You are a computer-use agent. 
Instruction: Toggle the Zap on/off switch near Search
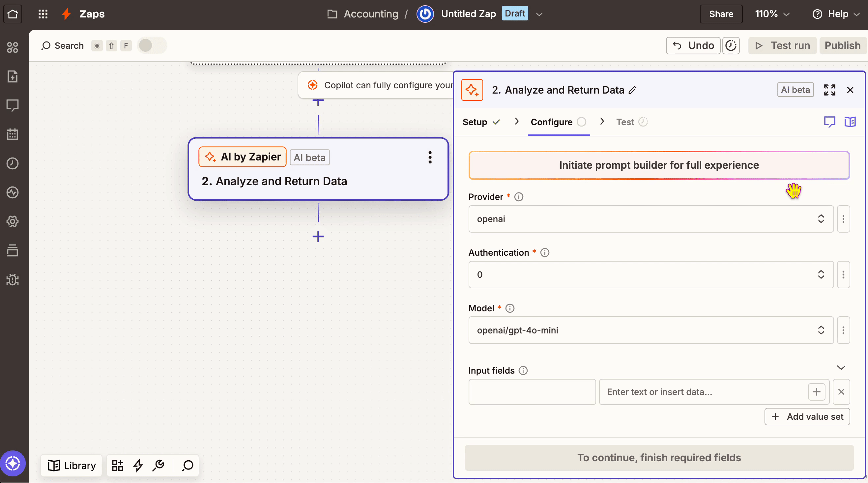[152, 45]
